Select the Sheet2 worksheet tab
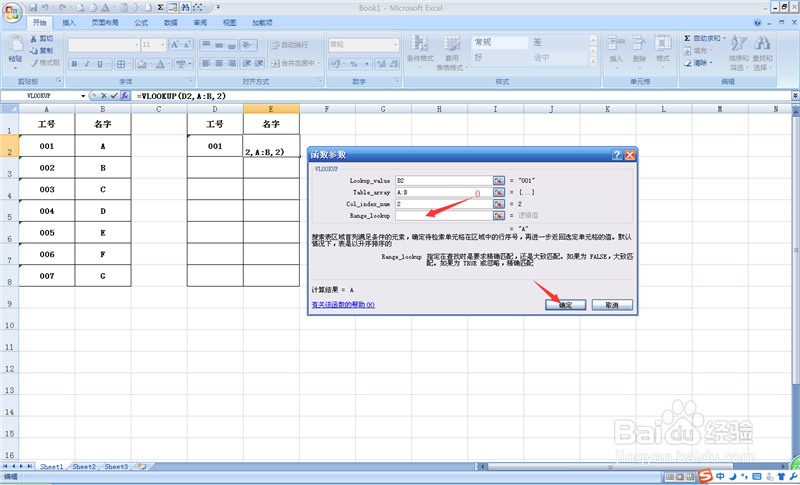This screenshot has width=800, height=485. click(84, 466)
